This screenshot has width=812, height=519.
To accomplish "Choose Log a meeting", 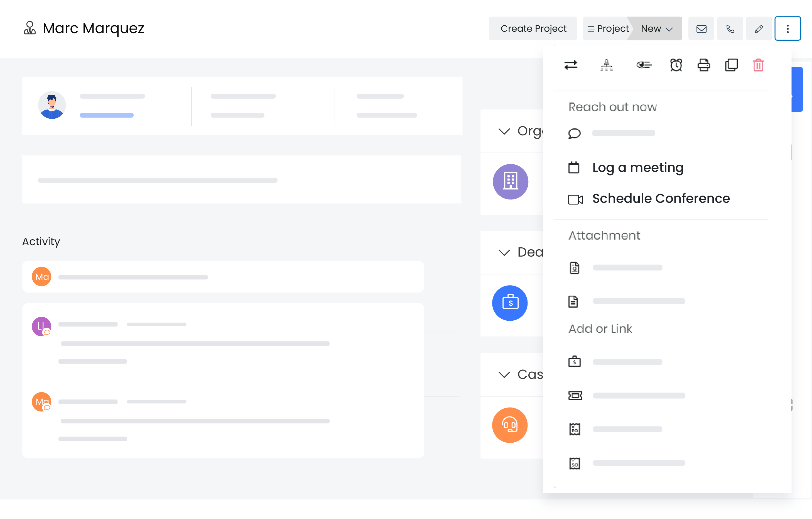I will (x=626, y=168).
